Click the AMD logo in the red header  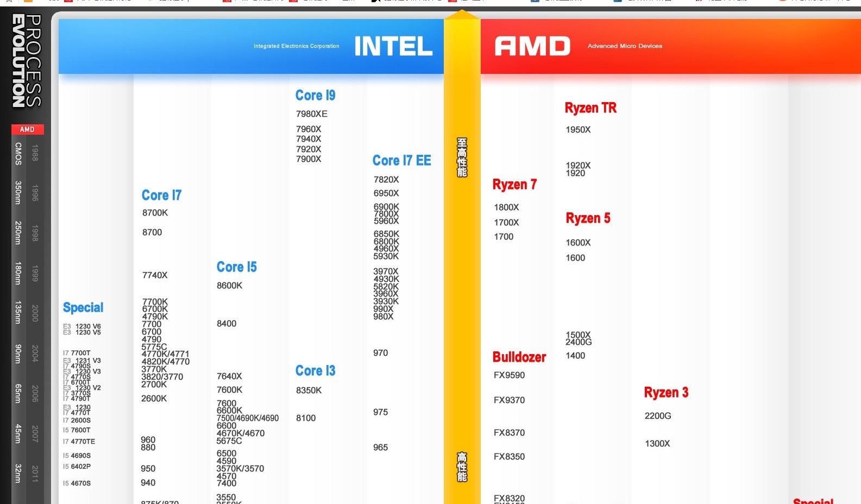pos(532,46)
